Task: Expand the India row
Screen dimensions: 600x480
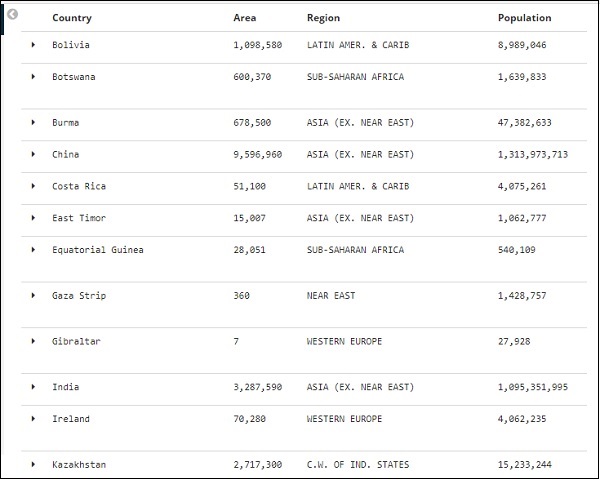Action: click(33, 387)
